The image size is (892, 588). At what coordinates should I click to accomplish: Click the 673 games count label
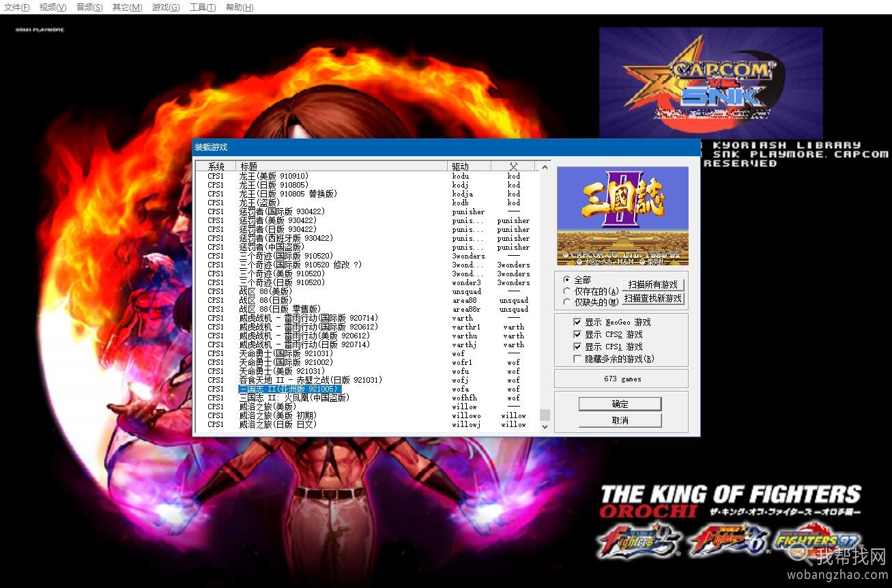click(x=622, y=379)
